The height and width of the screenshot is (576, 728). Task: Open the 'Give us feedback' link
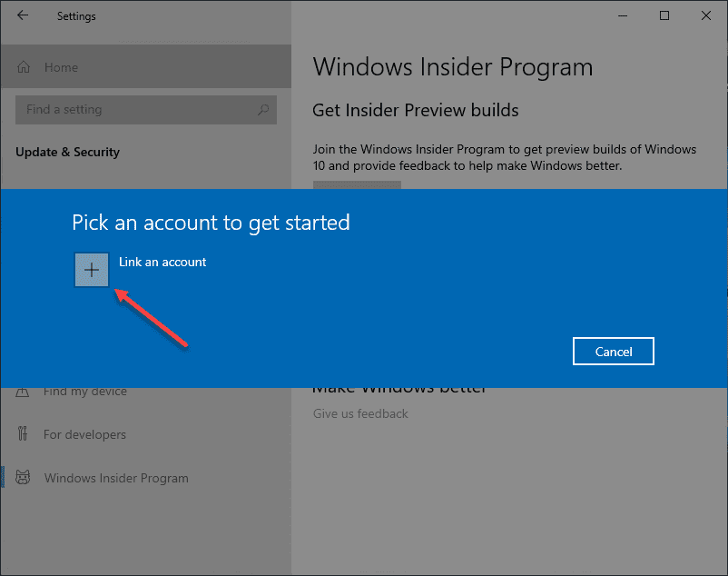click(x=360, y=413)
